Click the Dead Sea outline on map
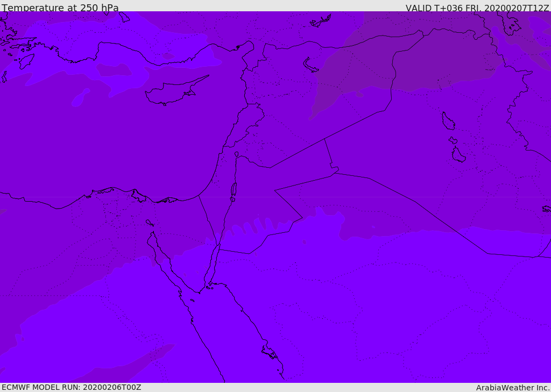551x392 pixels. (x=234, y=192)
